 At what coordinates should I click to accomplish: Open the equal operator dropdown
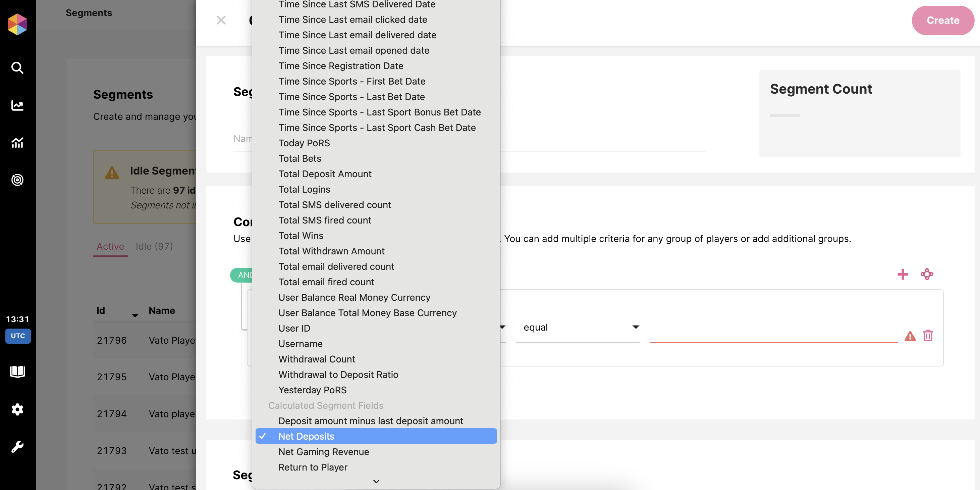(x=578, y=328)
